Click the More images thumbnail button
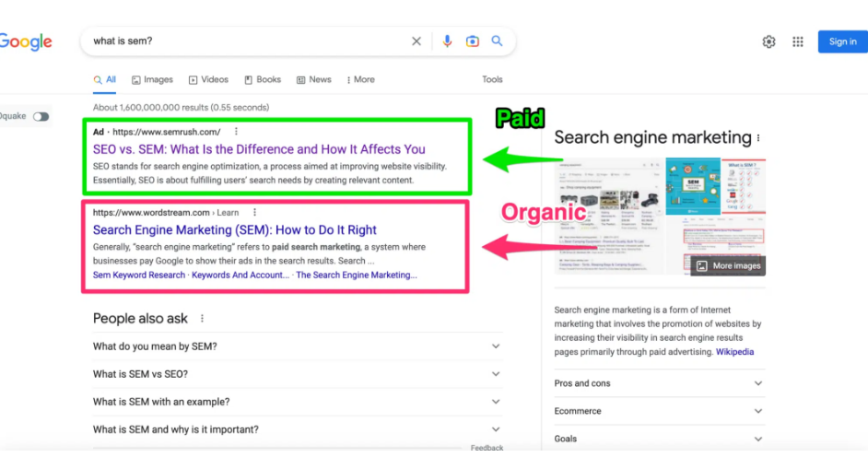868x469 pixels. pyautogui.click(x=728, y=265)
